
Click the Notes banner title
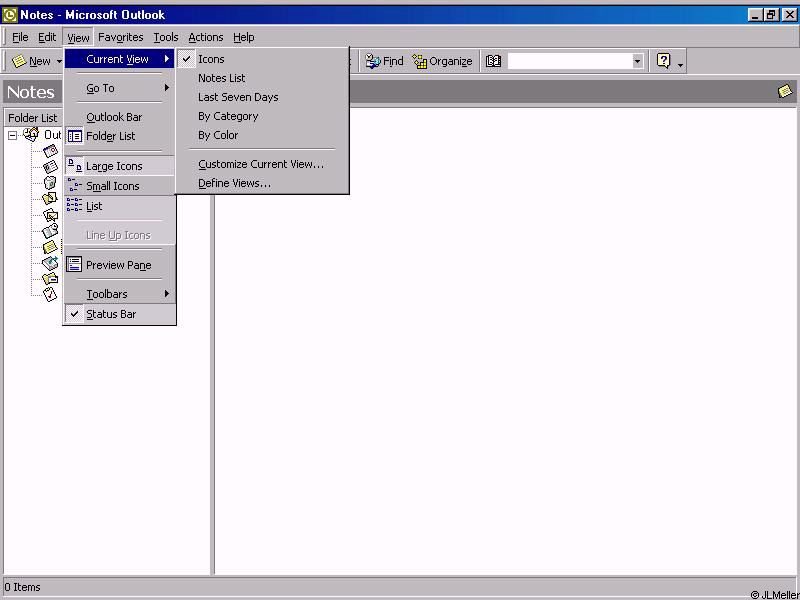pos(31,92)
